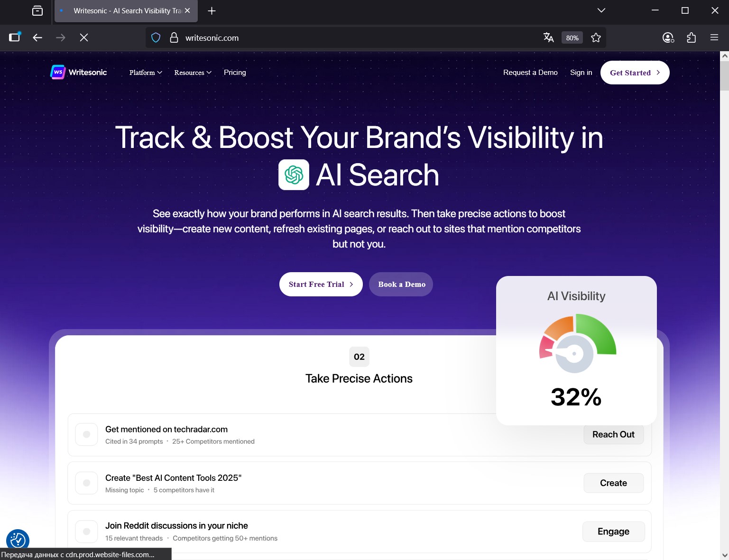Click the vertical scrollbar thumb
The width and height of the screenshot is (729, 560).
tap(724, 75)
